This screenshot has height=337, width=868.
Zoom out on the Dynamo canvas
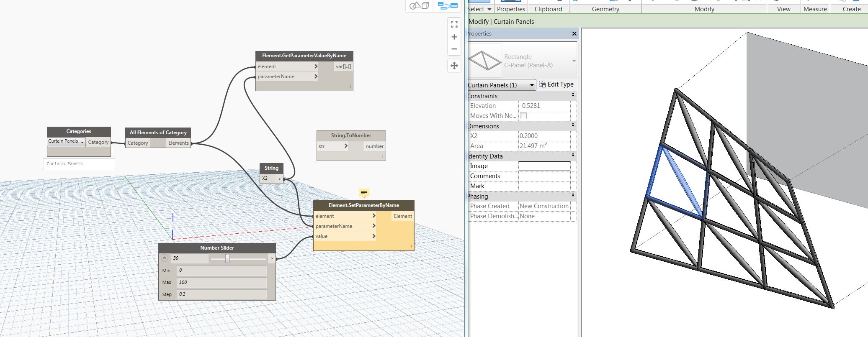click(x=454, y=49)
